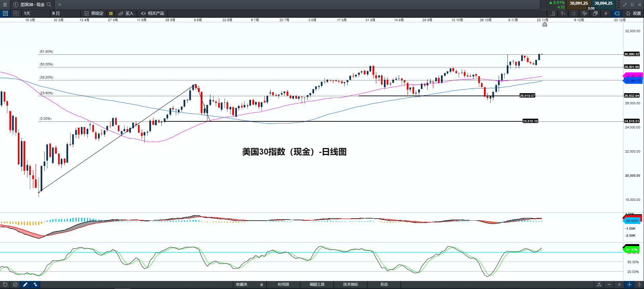Open the 收藏夹 favorites tab
644x289 pixels.
coord(242,285)
